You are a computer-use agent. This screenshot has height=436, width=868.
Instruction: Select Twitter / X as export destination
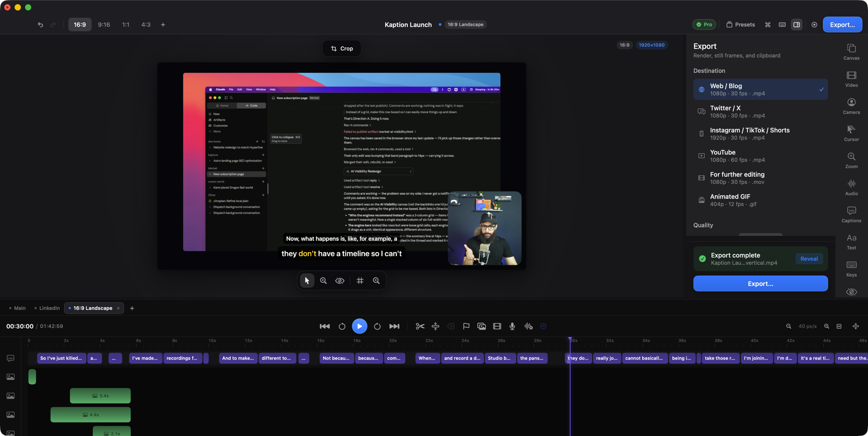(760, 112)
